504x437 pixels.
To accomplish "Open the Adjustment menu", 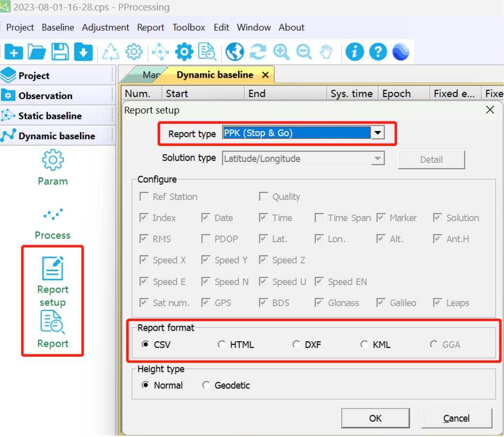I will coord(105,28).
